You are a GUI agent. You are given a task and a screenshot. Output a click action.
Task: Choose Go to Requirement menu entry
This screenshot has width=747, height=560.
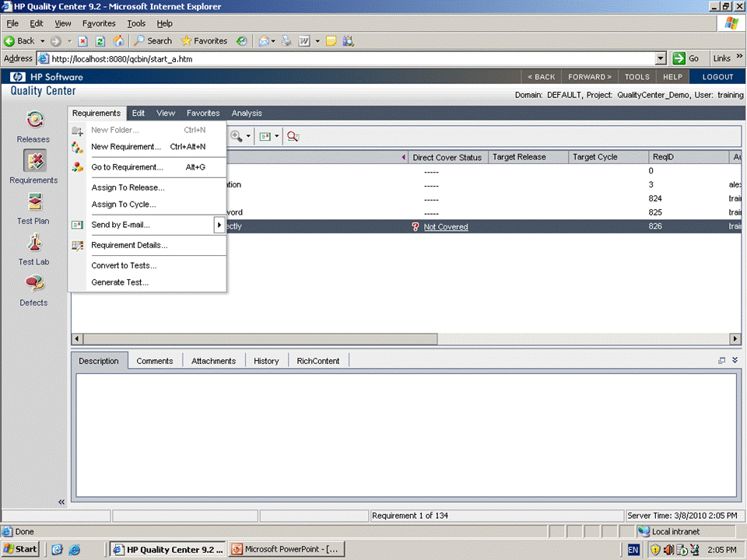point(148,167)
